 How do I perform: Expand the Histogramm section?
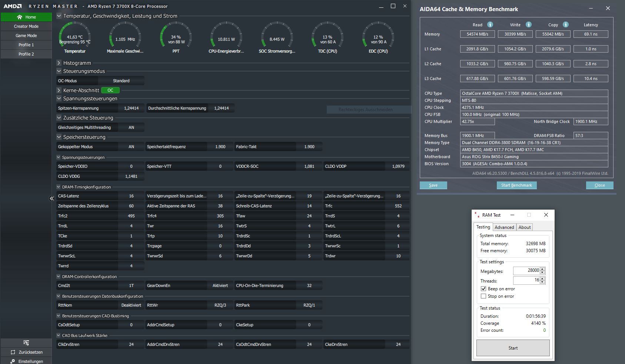coord(59,63)
